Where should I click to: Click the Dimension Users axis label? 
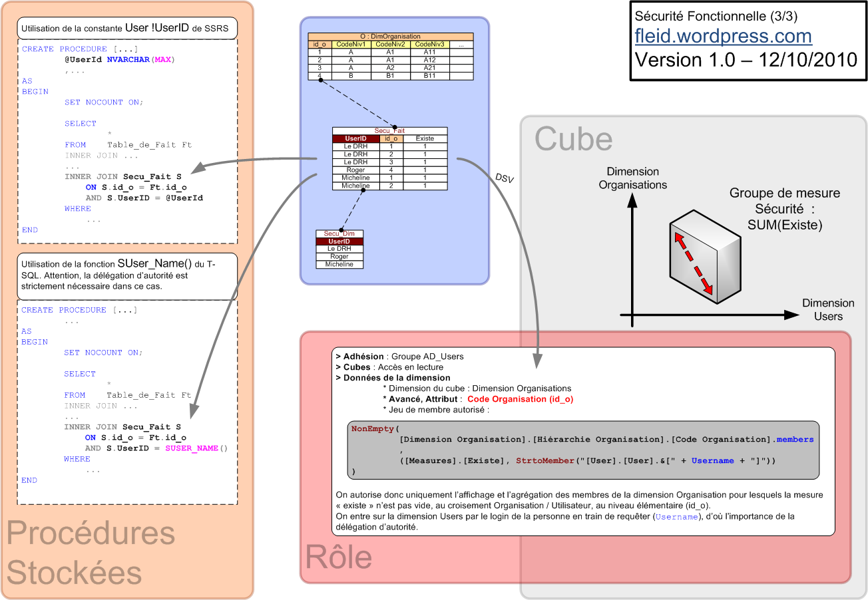[827, 309]
